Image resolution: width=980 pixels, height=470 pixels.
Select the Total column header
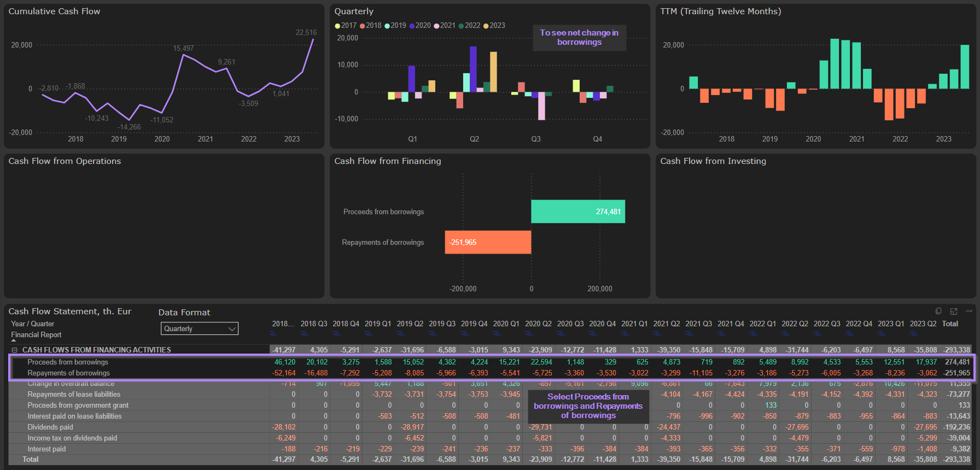(x=950, y=324)
